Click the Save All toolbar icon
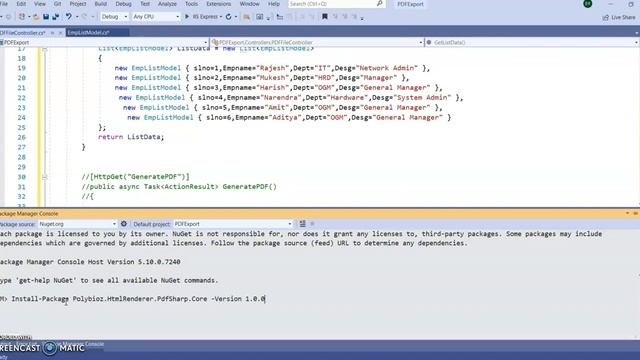This screenshot has width=640, height=360. coord(56,17)
